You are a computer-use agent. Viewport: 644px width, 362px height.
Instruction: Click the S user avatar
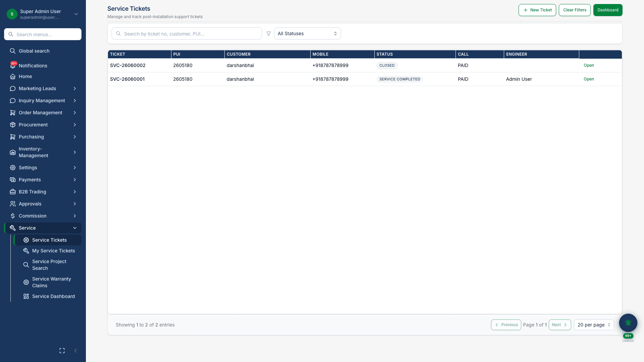(12, 14)
